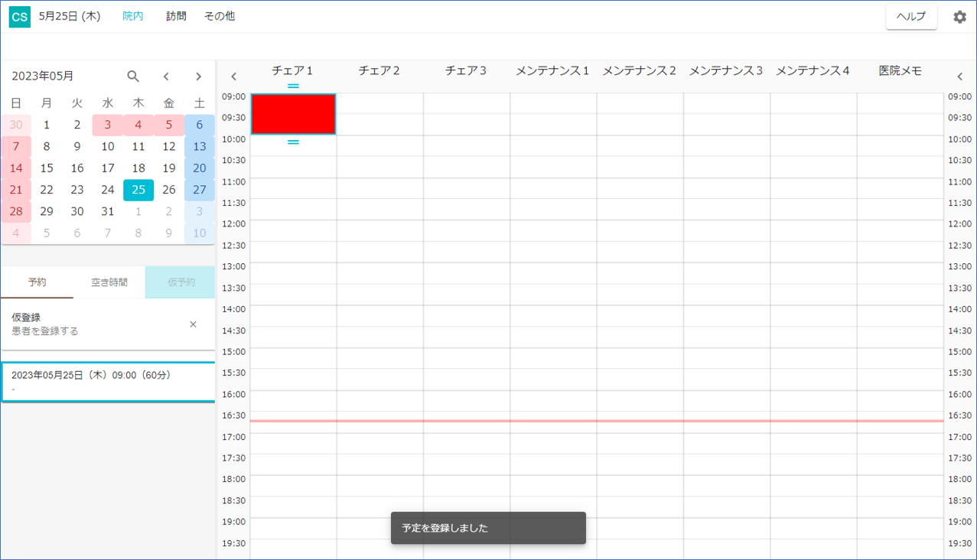Click top resize handle of red appointment
977x560 pixels.
coord(293,86)
